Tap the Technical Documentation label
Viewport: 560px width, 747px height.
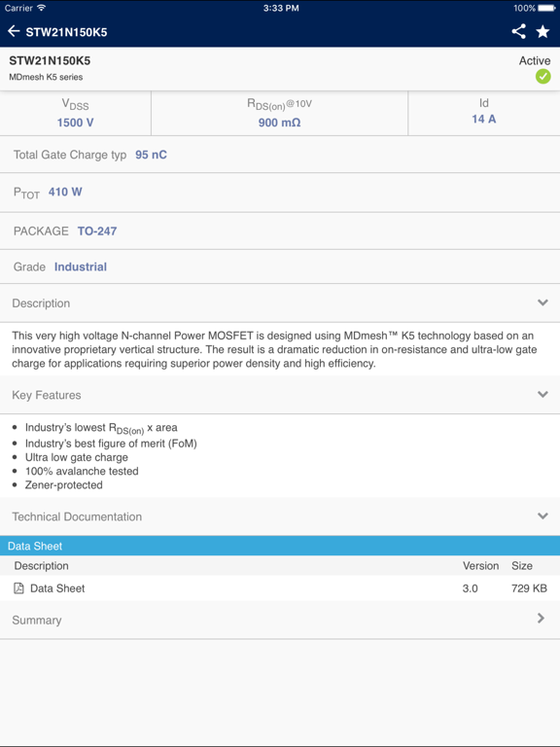(77, 516)
